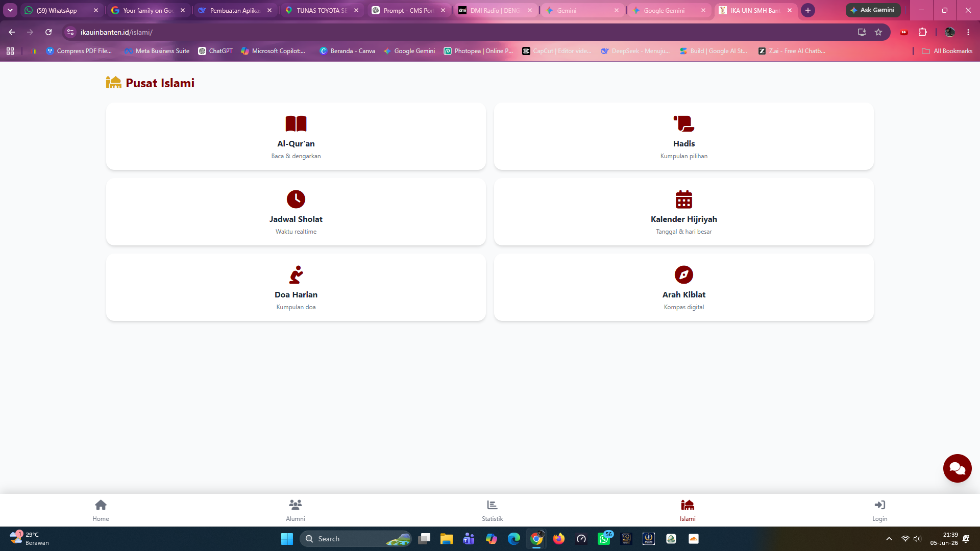This screenshot has width=980, height=551.
Task: Open the Beranda - Canva bookmark
Action: (347, 51)
